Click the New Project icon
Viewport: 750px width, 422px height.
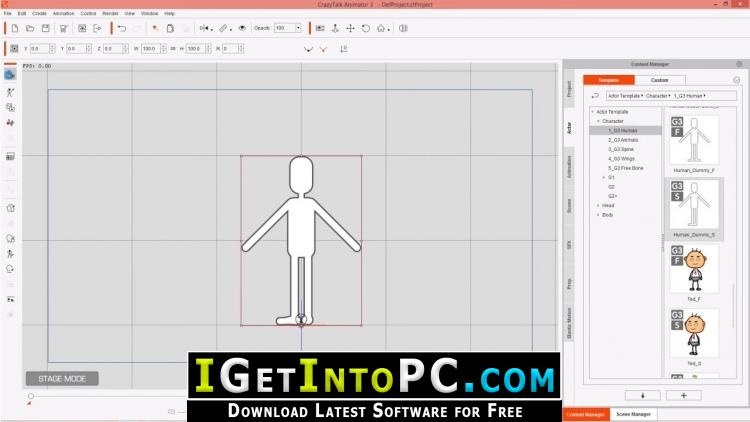pyautogui.click(x=13, y=28)
